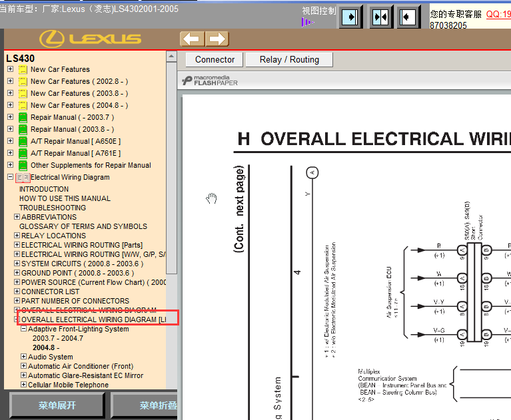Click the open book icon of Electrical Wiring Diagram

click(x=23, y=178)
